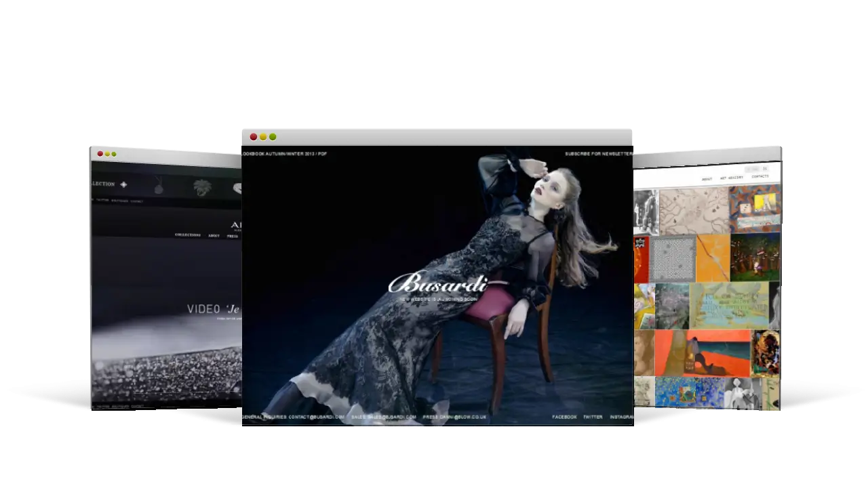Image resolution: width=868 pixels, height=488 pixels.
Task: Select the pendant necklace thumbnail in the left window
Action: [x=159, y=186]
